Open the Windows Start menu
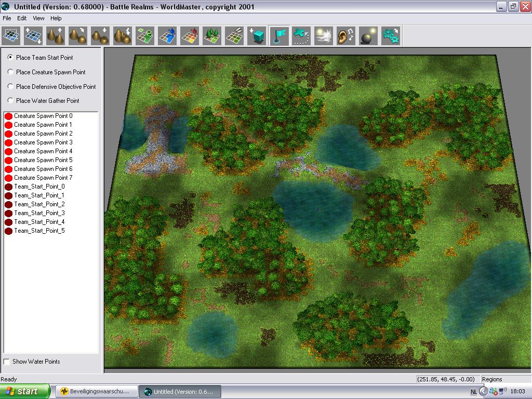Screen dimensions: 532x399 pyautogui.click(x=25, y=391)
